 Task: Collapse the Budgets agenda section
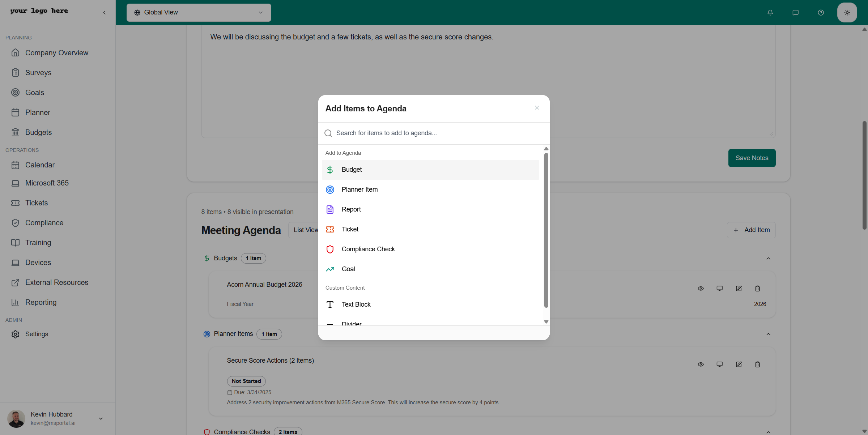[769, 258]
